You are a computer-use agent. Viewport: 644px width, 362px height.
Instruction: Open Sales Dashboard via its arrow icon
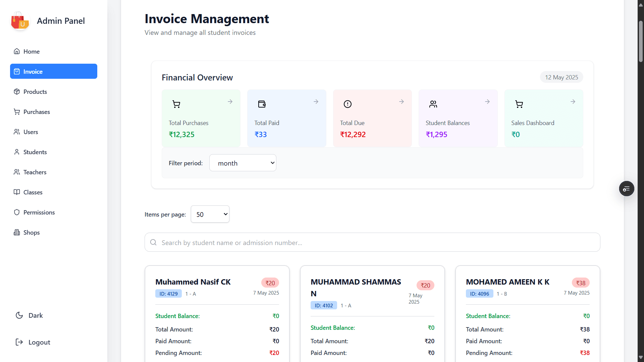(x=573, y=102)
